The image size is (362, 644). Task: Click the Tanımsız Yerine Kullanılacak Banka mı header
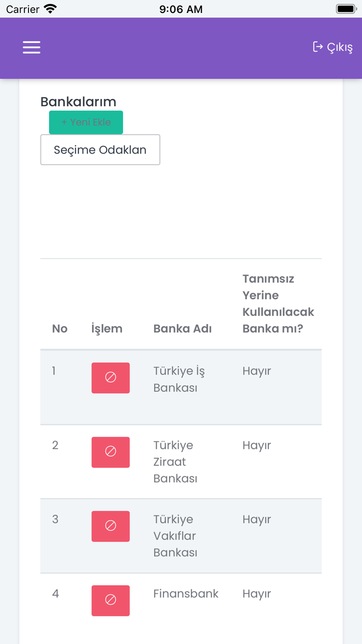[278, 303]
